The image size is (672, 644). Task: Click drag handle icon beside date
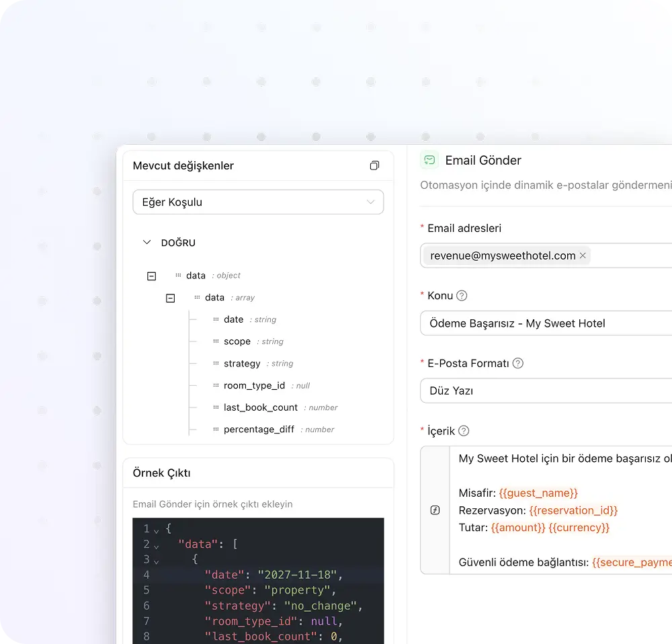216,319
